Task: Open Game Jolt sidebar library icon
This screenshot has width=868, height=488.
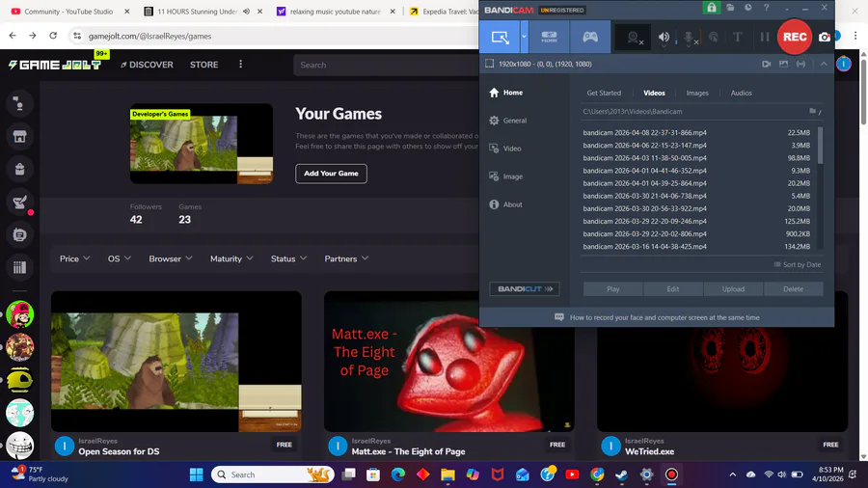Action: 20,268
